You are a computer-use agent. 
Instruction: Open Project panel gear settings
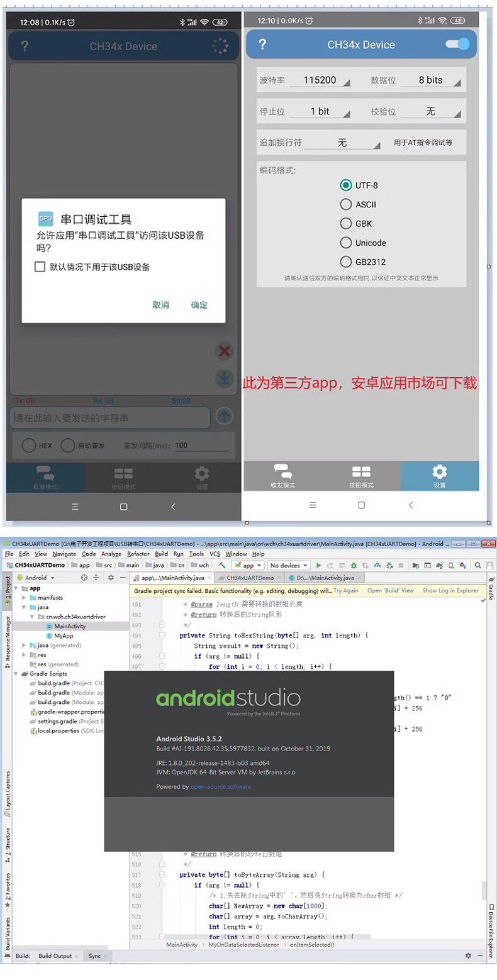pyautogui.click(x=111, y=578)
